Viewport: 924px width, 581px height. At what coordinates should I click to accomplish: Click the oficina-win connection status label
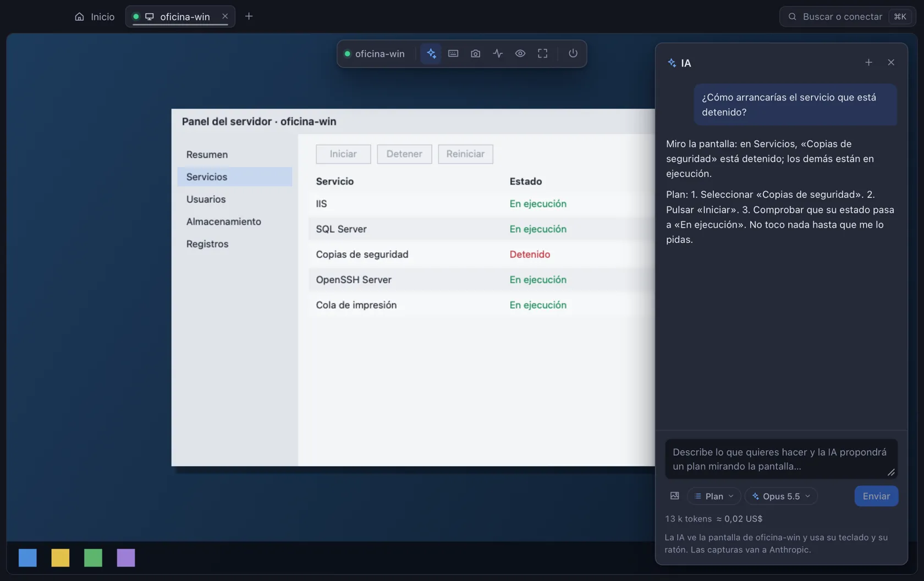click(x=375, y=54)
